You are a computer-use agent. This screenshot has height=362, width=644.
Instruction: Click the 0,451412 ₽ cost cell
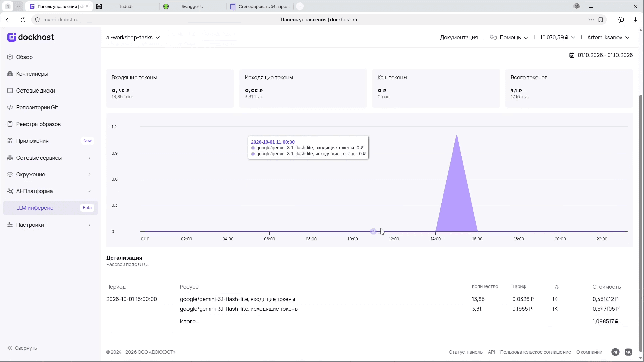(x=605, y=299)
